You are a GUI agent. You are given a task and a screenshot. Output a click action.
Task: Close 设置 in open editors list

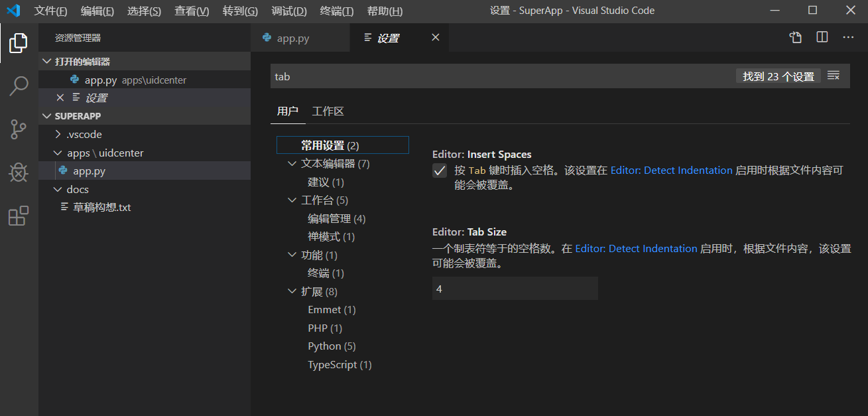coord(60,98)
